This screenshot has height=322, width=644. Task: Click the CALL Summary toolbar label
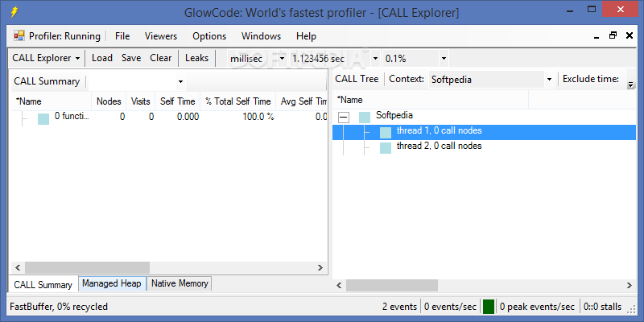pos(47,81)
